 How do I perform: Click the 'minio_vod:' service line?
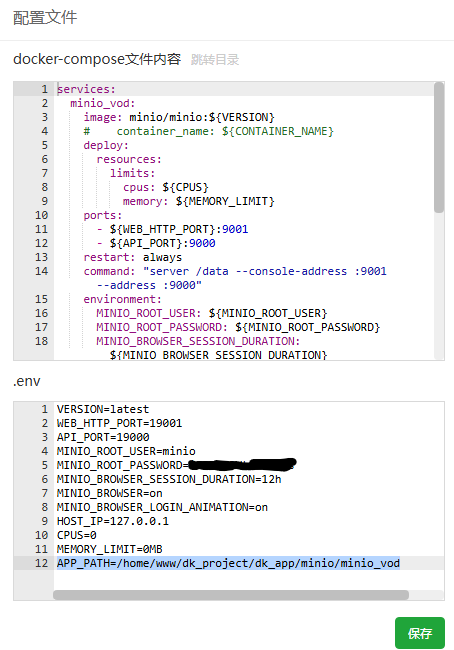[x=103, y=103]
